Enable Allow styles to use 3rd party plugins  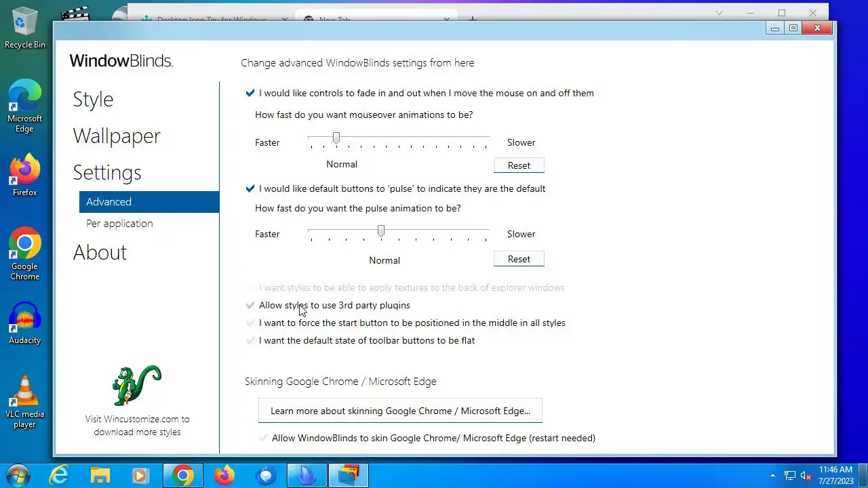click(250, 305)
